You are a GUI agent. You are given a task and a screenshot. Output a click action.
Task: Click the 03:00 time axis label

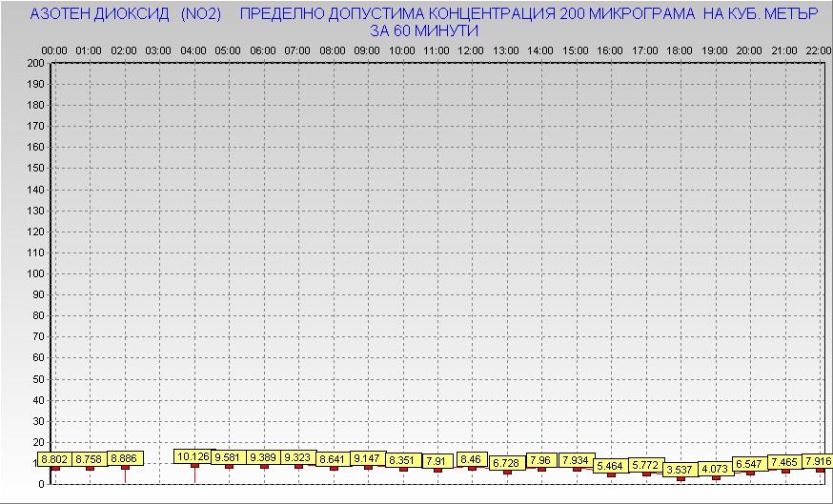point(158,51)
